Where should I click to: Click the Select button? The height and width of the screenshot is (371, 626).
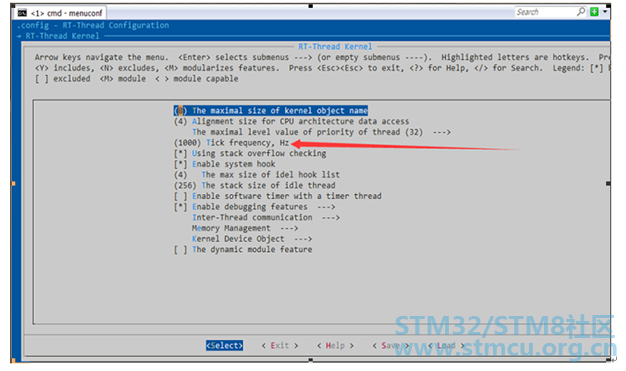click(224, 345)
